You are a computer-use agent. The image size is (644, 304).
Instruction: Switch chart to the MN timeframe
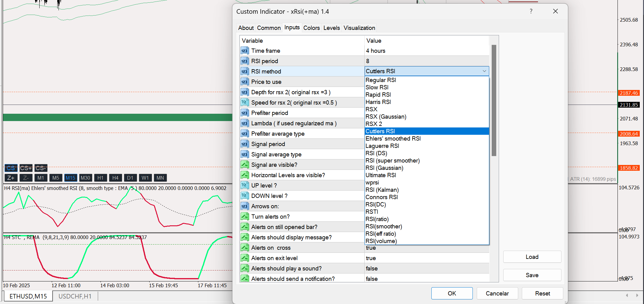[160, 178]
